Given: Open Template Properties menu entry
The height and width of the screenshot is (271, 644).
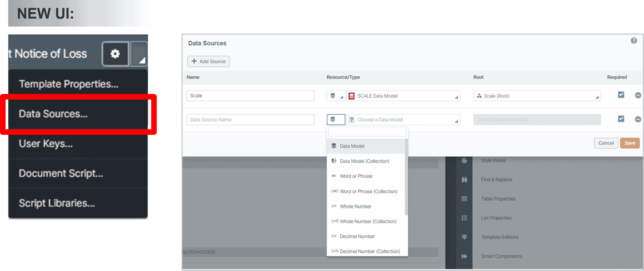Looking at the screenshot, I should point(69,84).
